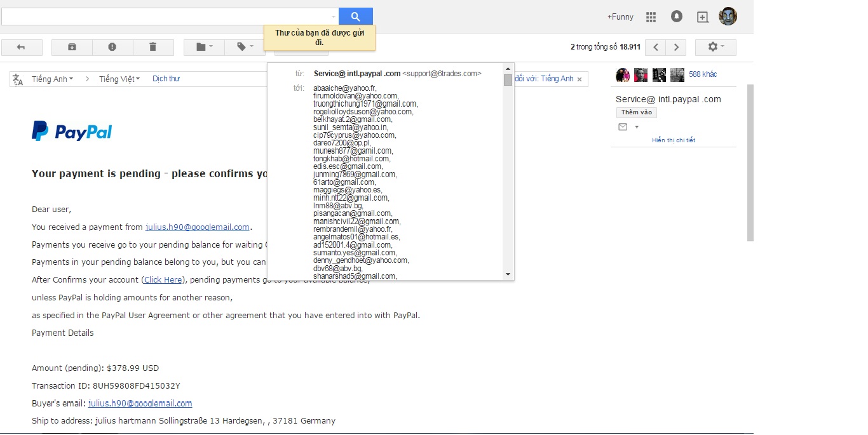Delete email using the trash icon

pos(153,47)
